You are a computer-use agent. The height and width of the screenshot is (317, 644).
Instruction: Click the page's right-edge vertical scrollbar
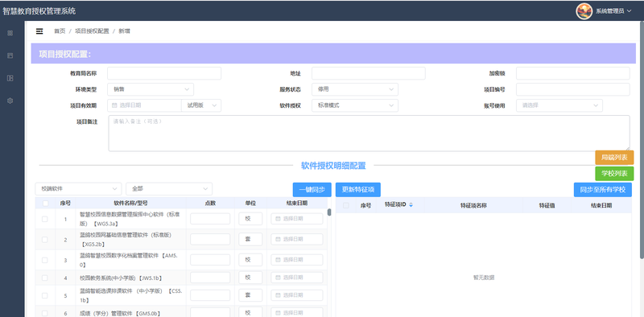tap(642, 140)
